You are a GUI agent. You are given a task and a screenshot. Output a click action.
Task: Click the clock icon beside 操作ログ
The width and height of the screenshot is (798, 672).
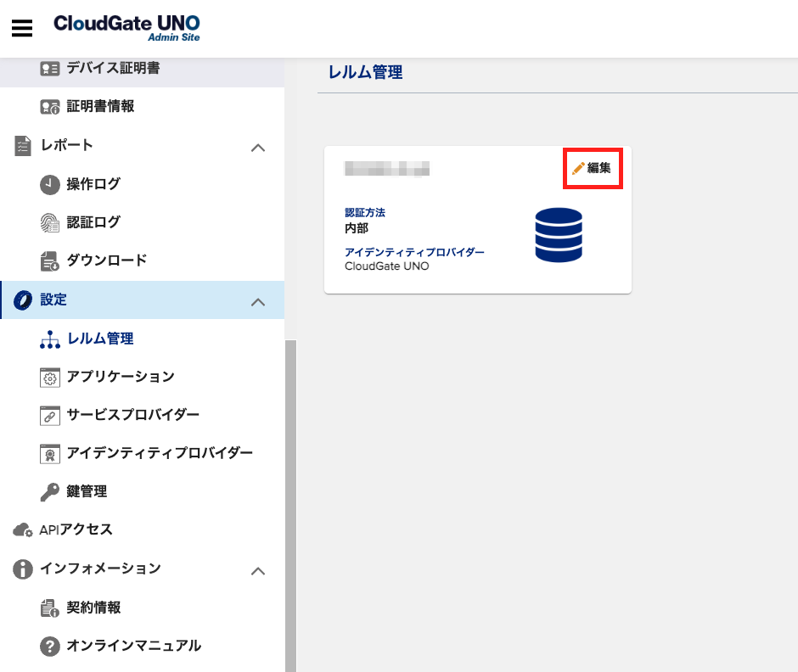tap(50, 184)
